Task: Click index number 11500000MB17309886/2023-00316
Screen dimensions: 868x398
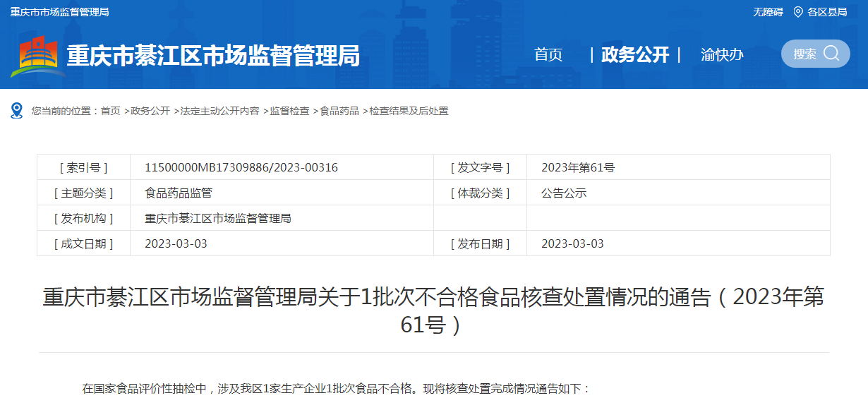Action: point(241,167)
